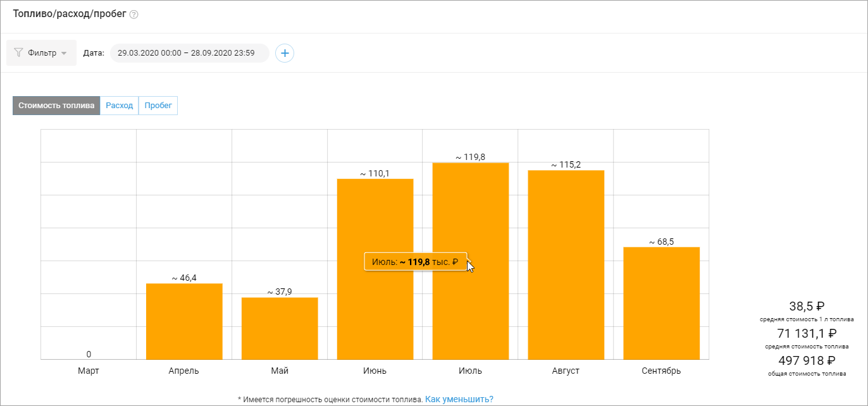Open the Фильтр button menu
Image resolution: width=868 pixels, height=406 pixels.
(x=41, y=53)
